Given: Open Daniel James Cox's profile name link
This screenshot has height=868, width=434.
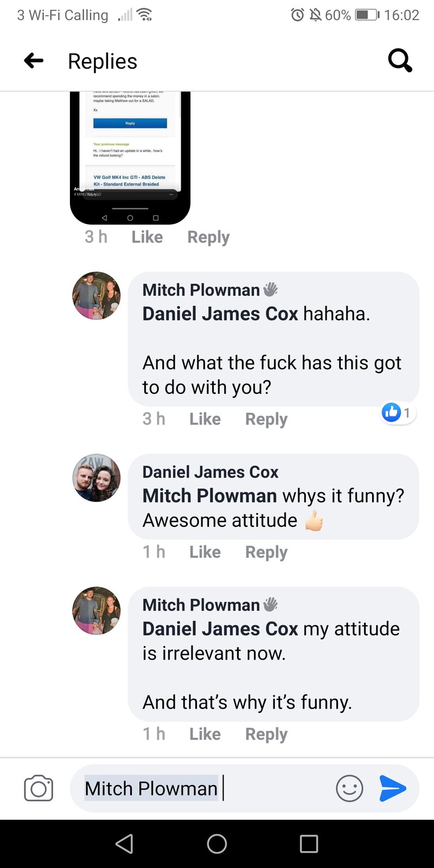Looking at the screenshot, I should pyautogui.click(x=210, y=472).
